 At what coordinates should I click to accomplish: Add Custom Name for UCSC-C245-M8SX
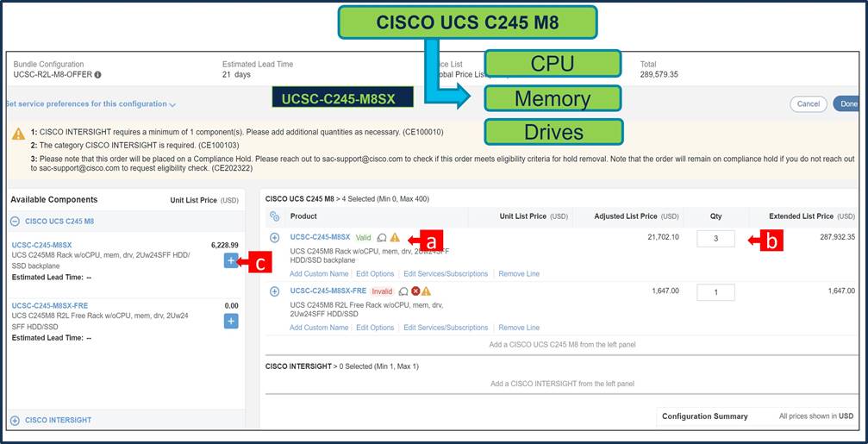(319, 274)
